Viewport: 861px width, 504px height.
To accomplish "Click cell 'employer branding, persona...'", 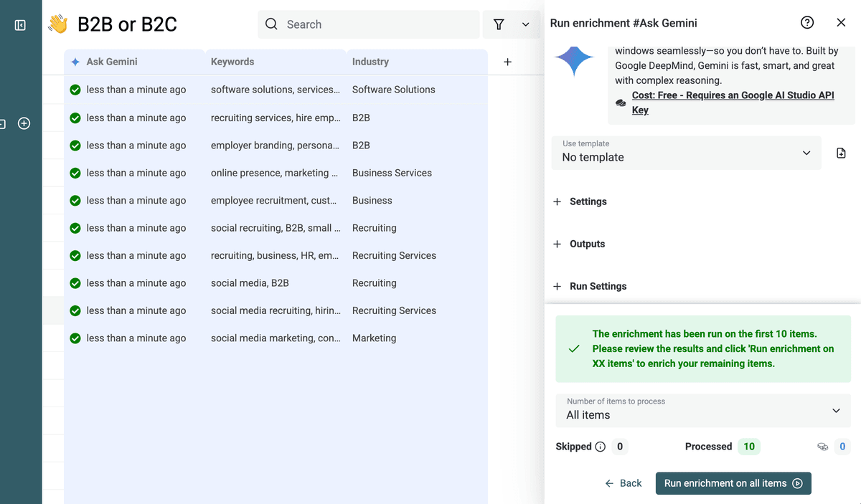I will pyautogui.click(x=276, y=146).
